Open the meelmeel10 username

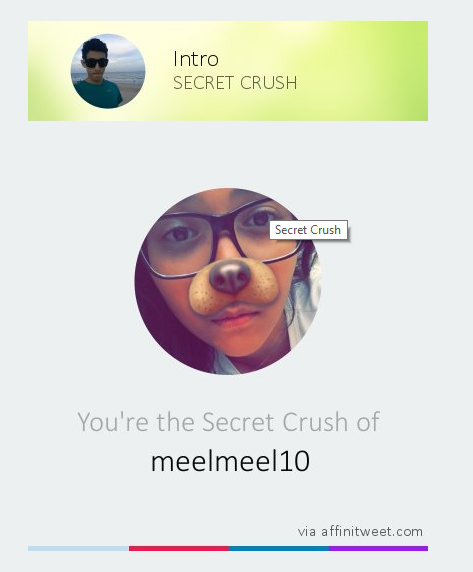click(x=230, y=461)
